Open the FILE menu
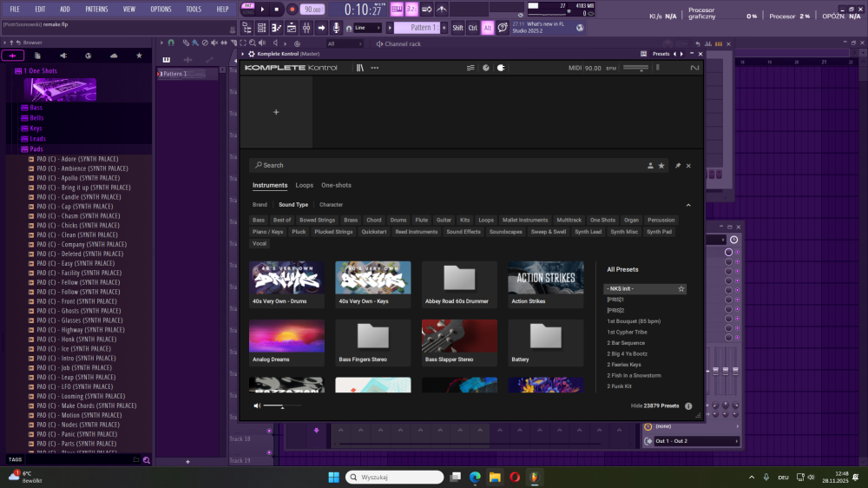 (15, 10)
